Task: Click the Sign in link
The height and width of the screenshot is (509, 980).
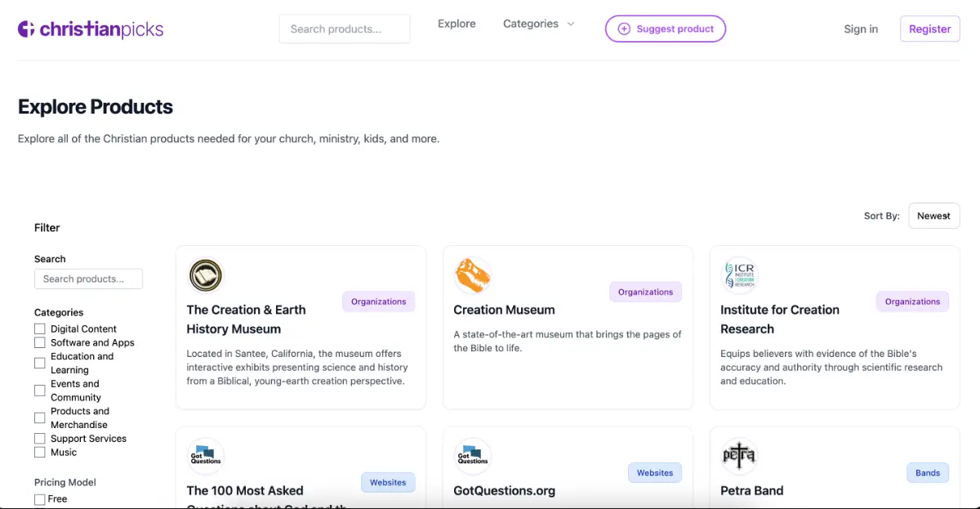Action: (861, 29)
